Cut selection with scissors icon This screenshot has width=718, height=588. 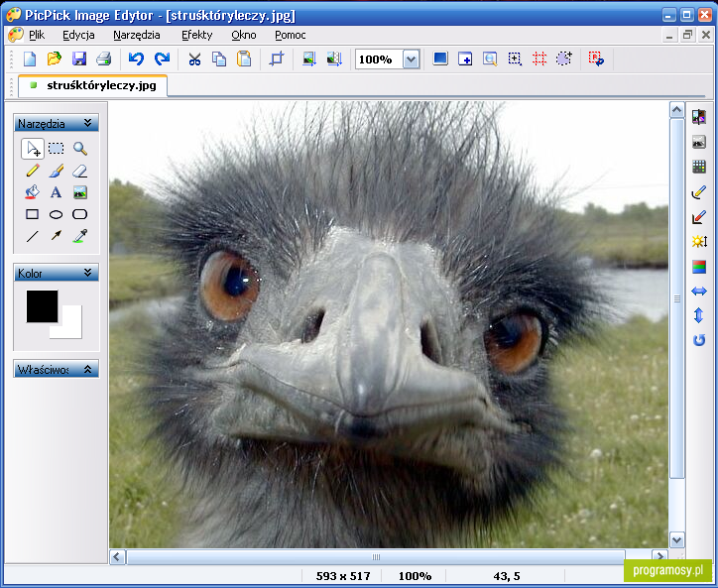[x=194, y=59]
